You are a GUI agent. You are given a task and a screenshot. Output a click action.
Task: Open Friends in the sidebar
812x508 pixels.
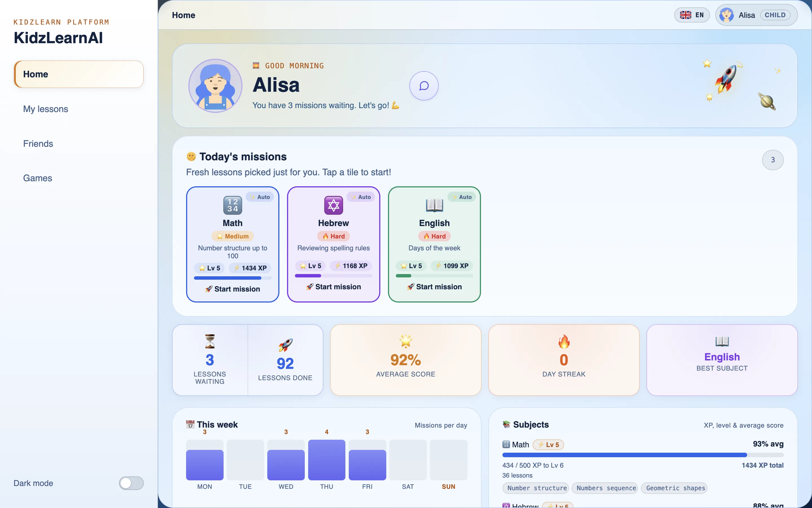click(79, 143)
